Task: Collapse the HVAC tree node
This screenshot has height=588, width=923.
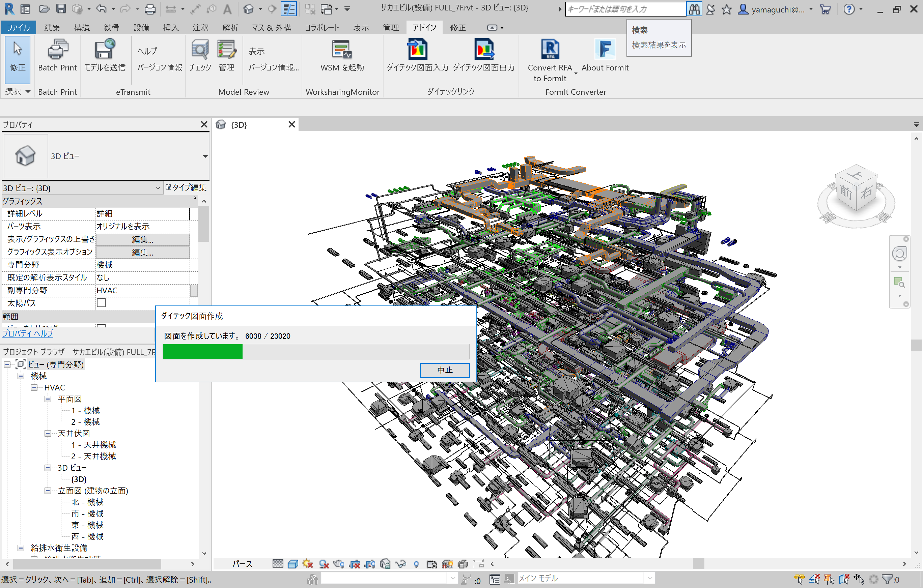Action: 34,388
